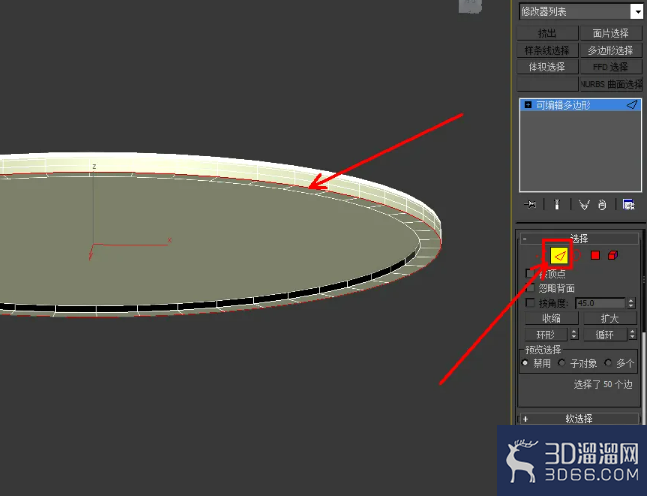
Task: Click the 环形 (Ring) button
Action: pyautogui.click(x=546, y=334)
